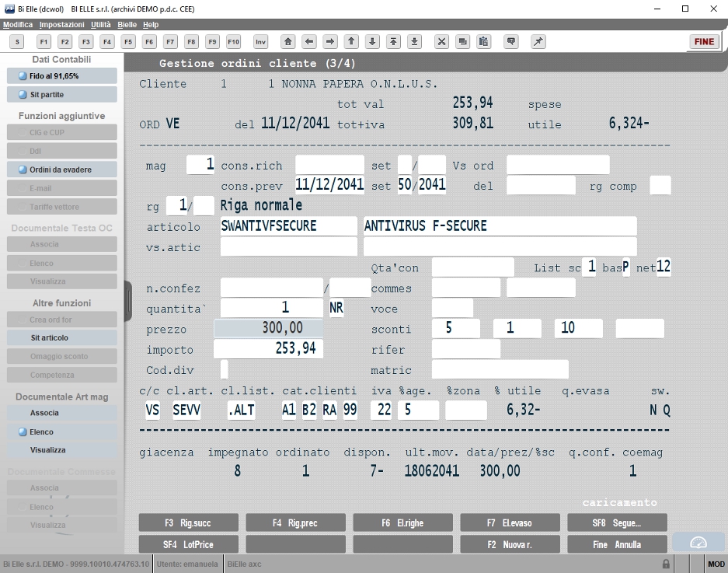This screenshot has height=573, width=728.
Task: Open the Bielle menu
Action: click(127, 25)
